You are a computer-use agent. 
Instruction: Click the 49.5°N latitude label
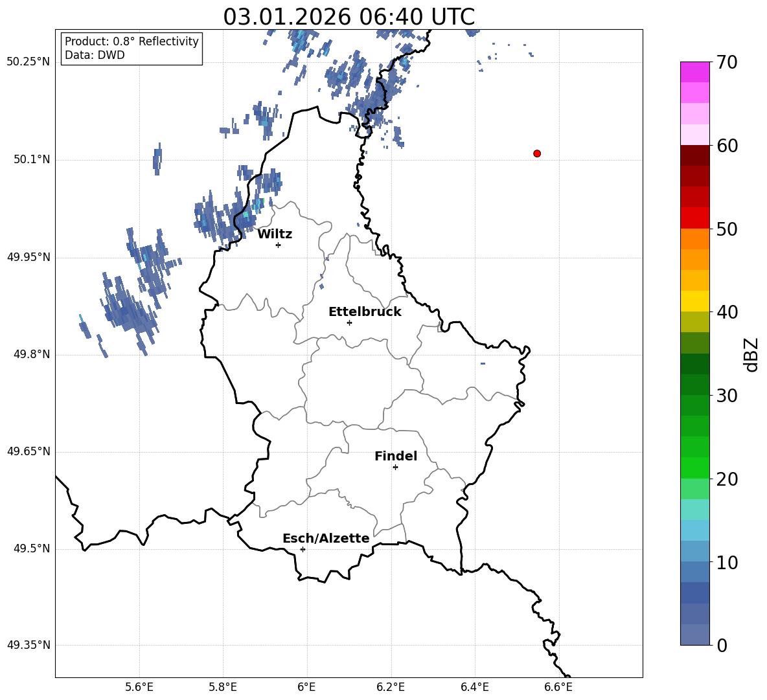(x=32, y=548)
